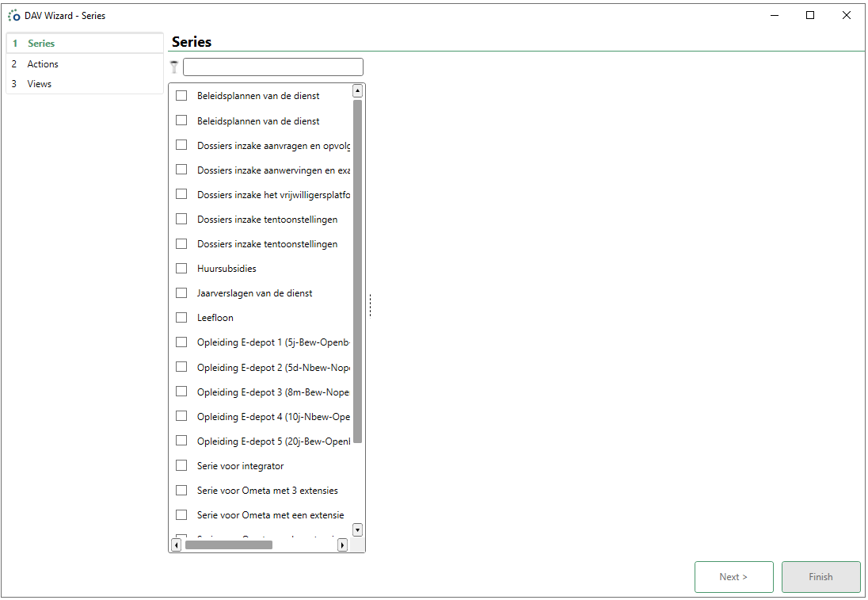Enable the Leefloon series checkbox
This screenshot has height=600, width=868.
[x=181, y=318]
